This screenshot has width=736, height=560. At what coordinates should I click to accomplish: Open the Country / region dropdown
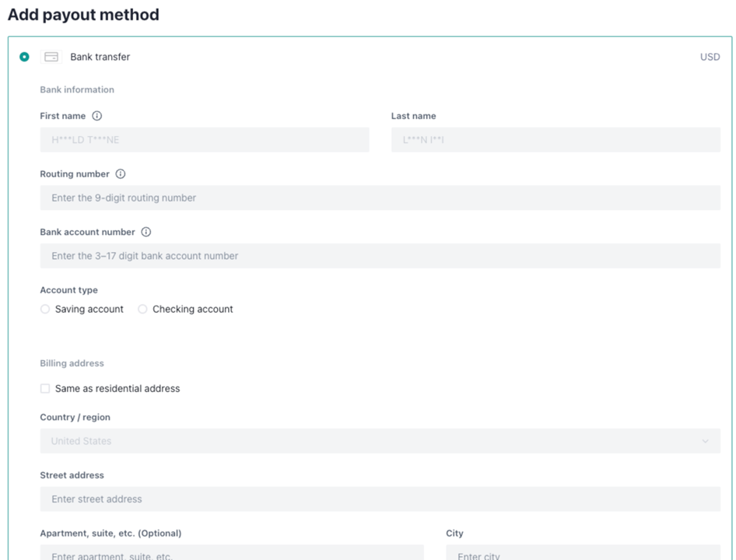[x=380, y=441]
